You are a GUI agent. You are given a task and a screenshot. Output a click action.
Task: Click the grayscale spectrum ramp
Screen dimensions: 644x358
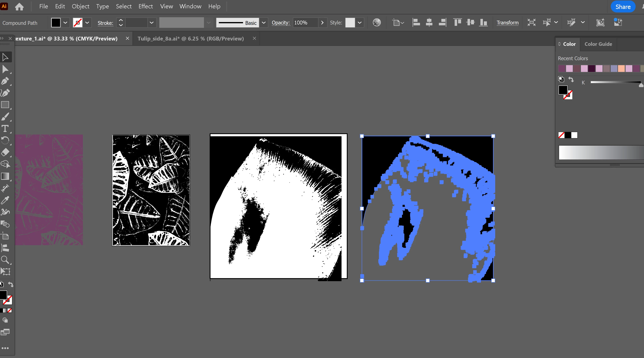601,152
